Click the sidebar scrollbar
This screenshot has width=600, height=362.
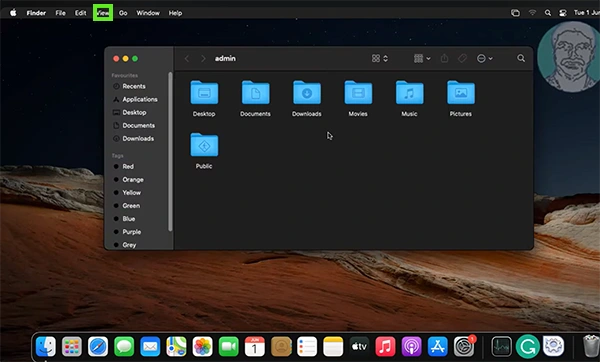(170, 152)
